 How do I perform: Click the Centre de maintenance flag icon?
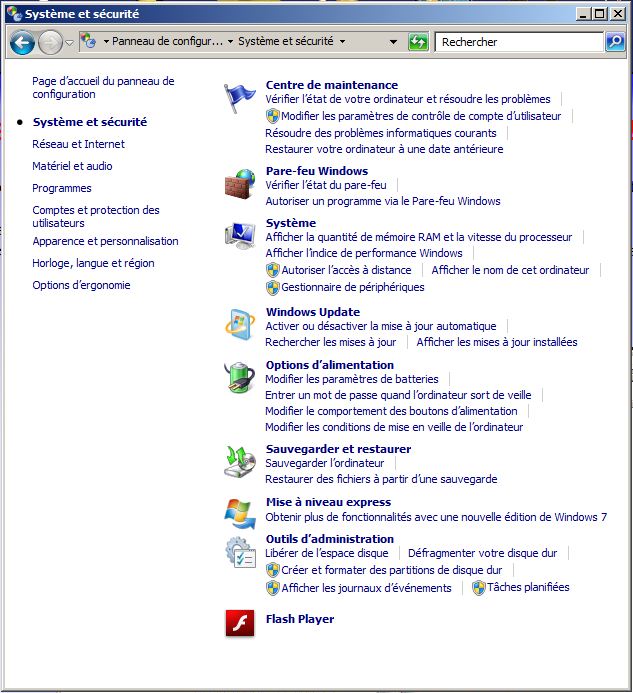click(x=240, y=99)
